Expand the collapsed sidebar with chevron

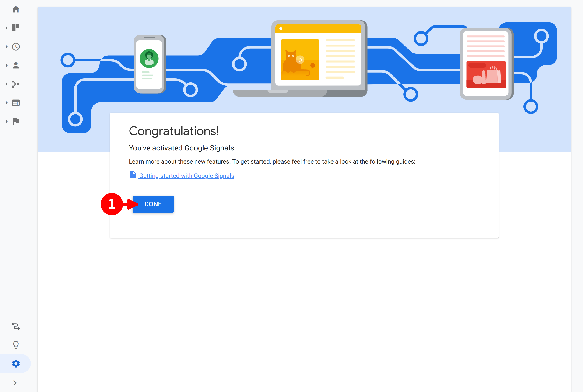pyautogui.click(x=15, y=383)
